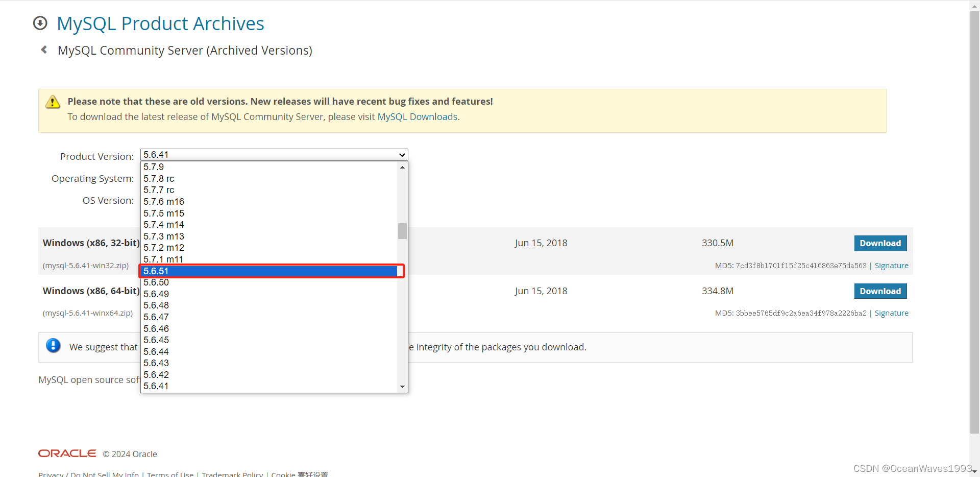Select version 5.6.42 option
Viewport: 980px width, 477px height.
click(x=269, y=375)
